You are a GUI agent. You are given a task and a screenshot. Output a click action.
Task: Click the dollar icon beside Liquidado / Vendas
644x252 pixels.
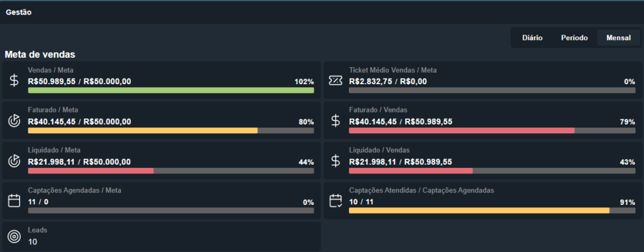pos(336,161)
